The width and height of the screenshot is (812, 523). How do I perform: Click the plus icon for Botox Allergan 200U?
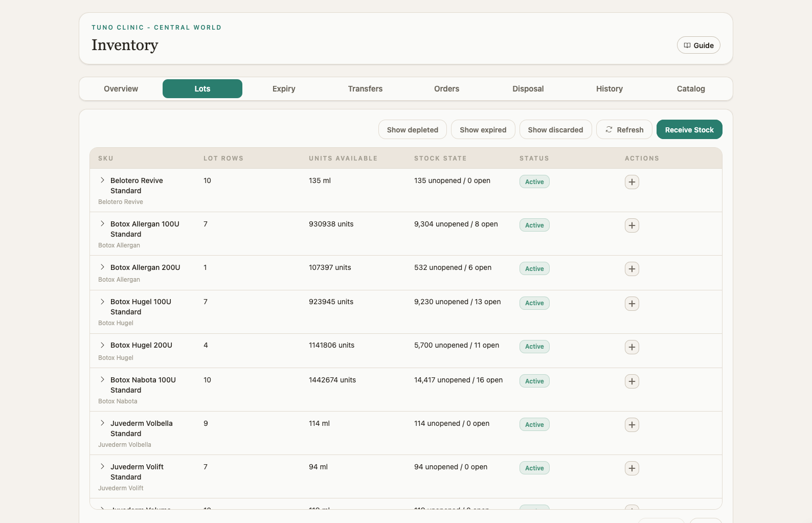click(632, 269)
